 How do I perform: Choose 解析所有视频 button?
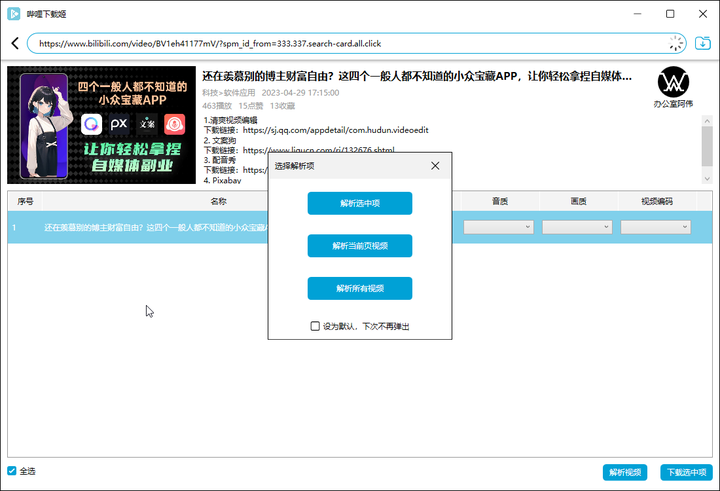(x=360, y=288)
